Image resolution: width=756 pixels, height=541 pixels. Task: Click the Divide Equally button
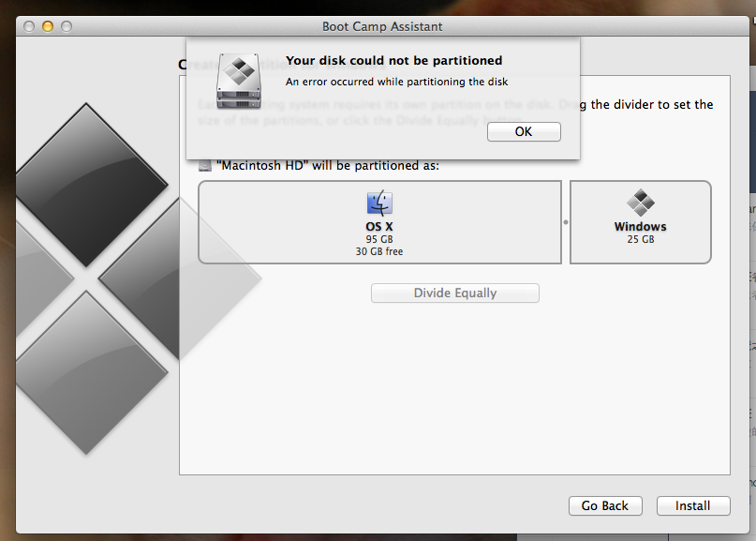[455, 293]
